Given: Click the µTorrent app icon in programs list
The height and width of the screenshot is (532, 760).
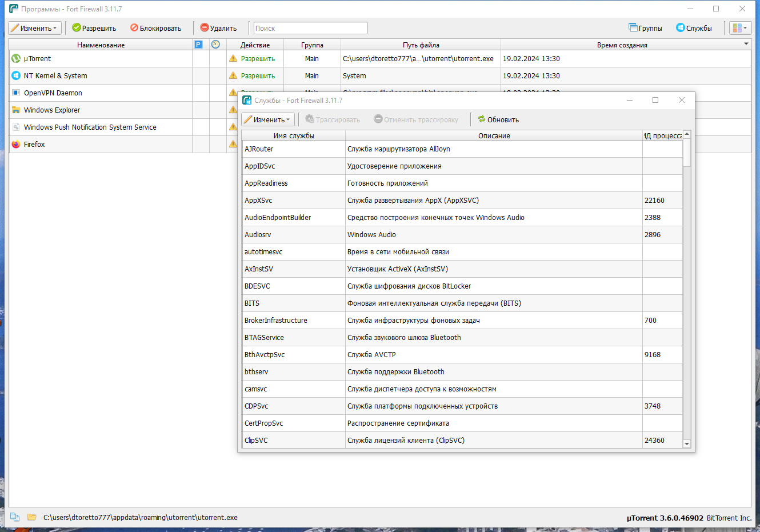Looking at the screenshot, I should [x=16, y=58].
